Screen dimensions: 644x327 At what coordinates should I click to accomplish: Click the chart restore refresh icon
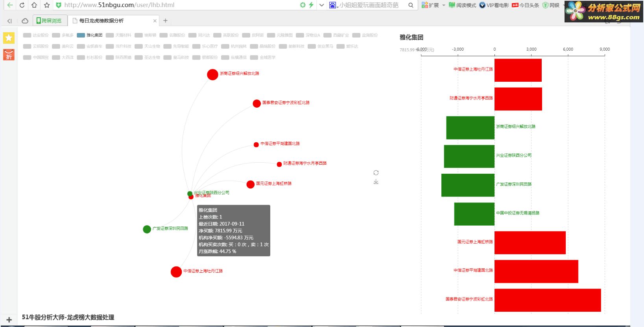click(x=376, y=173)
